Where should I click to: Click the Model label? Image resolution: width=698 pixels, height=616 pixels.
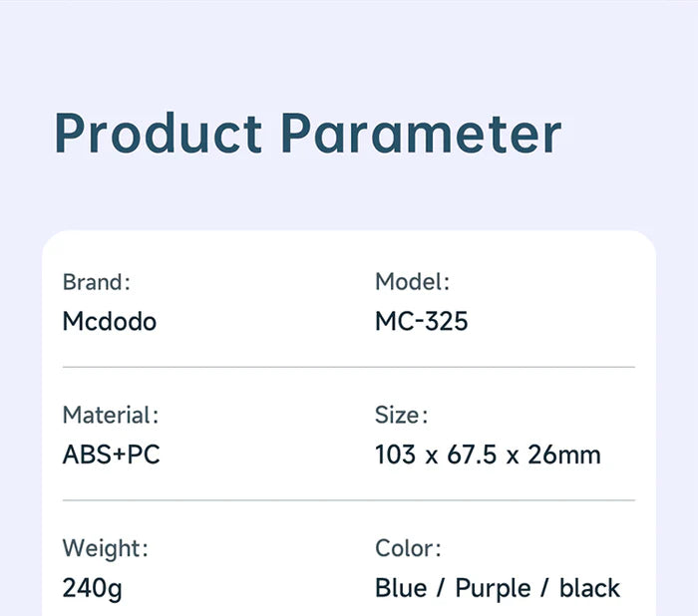[412, 282]
